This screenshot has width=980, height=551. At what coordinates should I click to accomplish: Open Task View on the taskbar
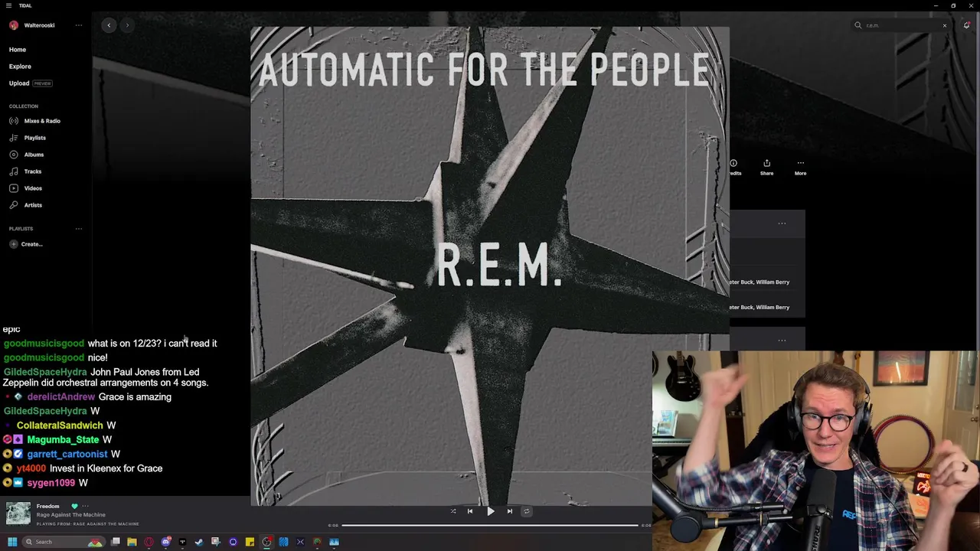(x=116, y=542)
